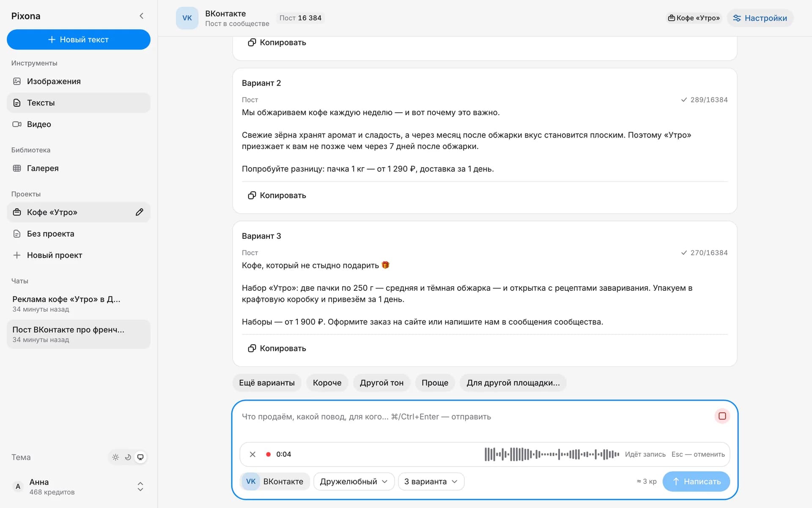Click the Пост 16 384 limit badge

[300, 18]
